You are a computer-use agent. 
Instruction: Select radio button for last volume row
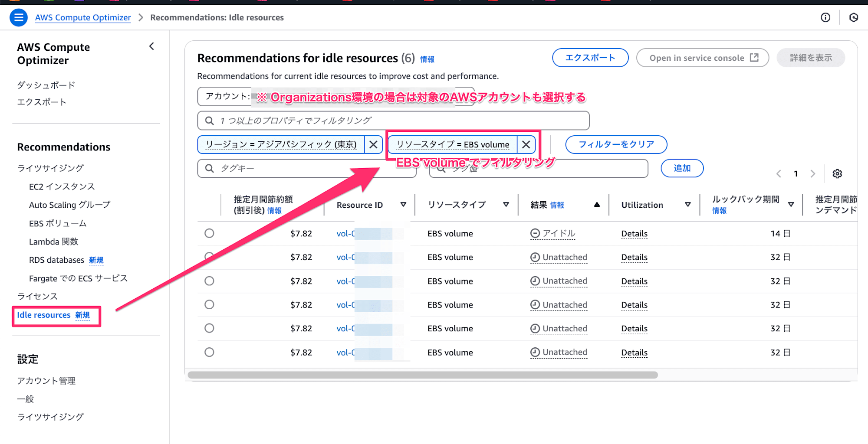click(209, 352)
